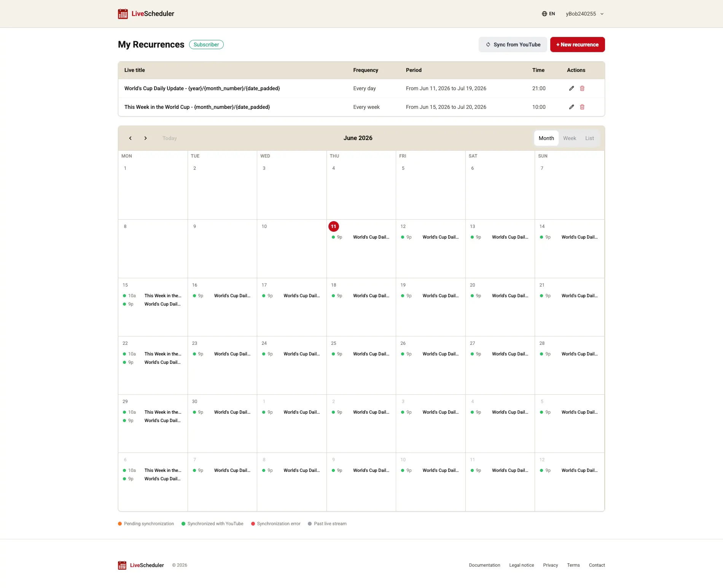Delete World's Cup Daily Update recurrence
Screen dimensions: 723x588
pyautogui.click(x=582, y=88)
